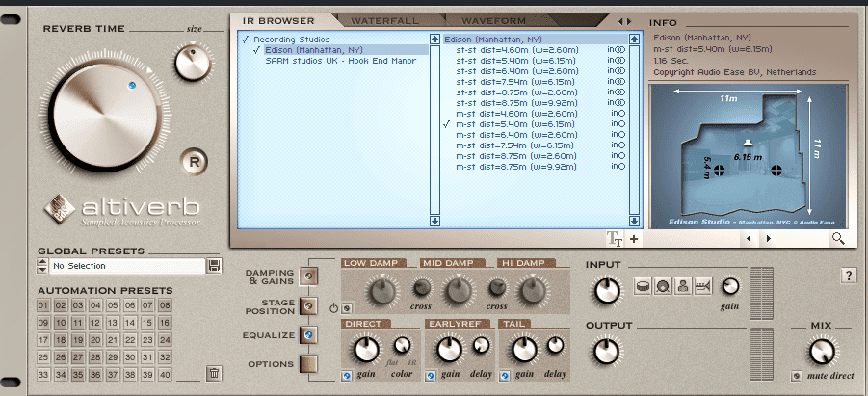Select automation preset 40
Image resolution: width=868 pixels, height=396 pixels.
pyautogui.click(x=165, y=375)
